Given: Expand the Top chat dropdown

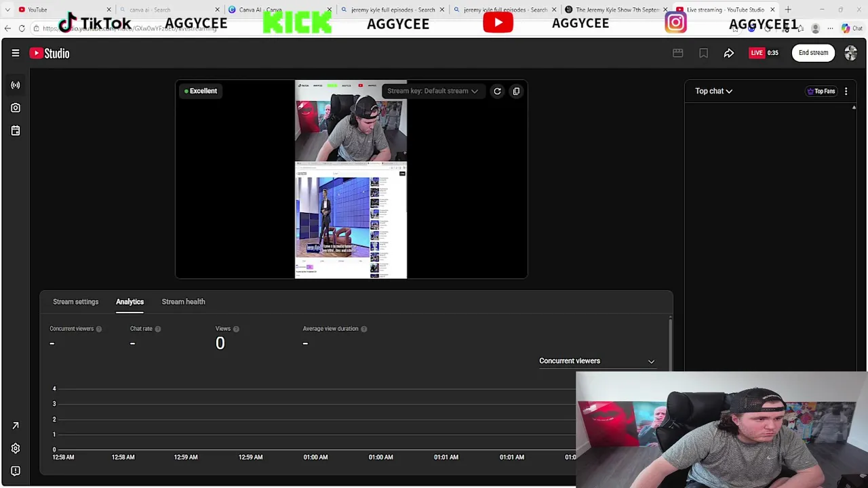Looking at the screenshot, I should (x=713, y=91).
